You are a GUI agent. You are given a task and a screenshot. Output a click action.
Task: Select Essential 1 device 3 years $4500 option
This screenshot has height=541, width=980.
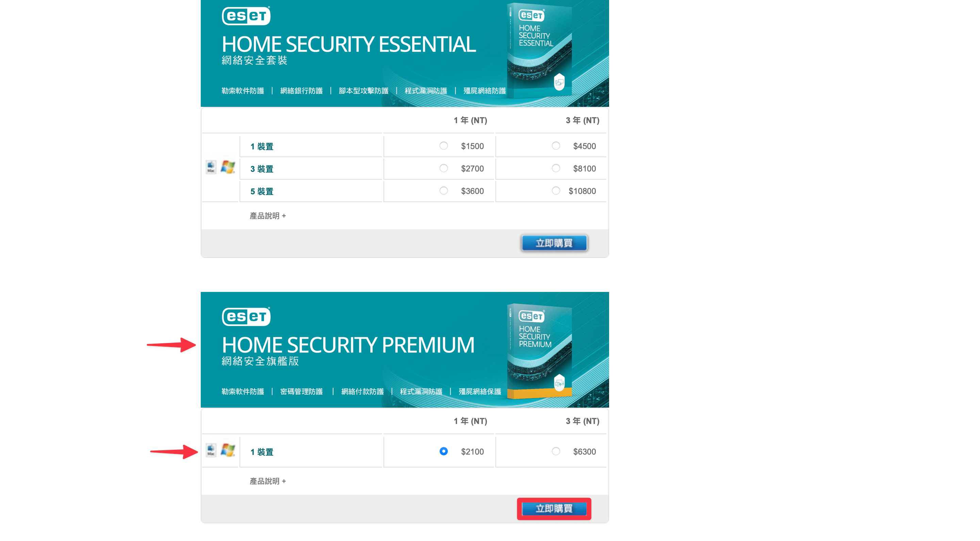pyautogui.click(x=556, y=146)
